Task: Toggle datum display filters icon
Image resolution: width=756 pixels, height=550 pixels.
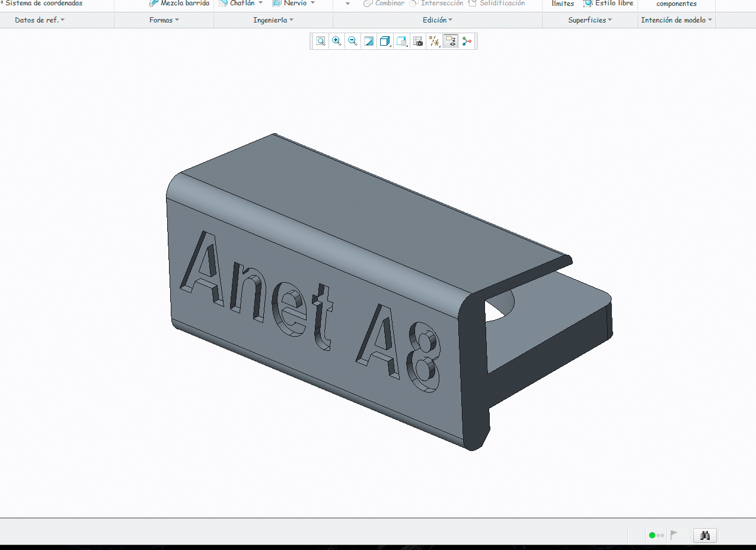Action: (x=434, y=41)
